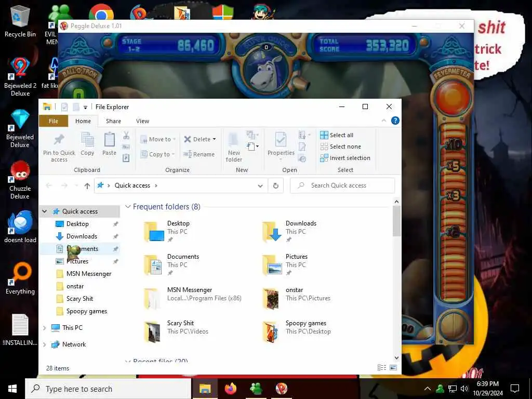Click the New folder icon
532x399 pixels.
click(234, 147)
